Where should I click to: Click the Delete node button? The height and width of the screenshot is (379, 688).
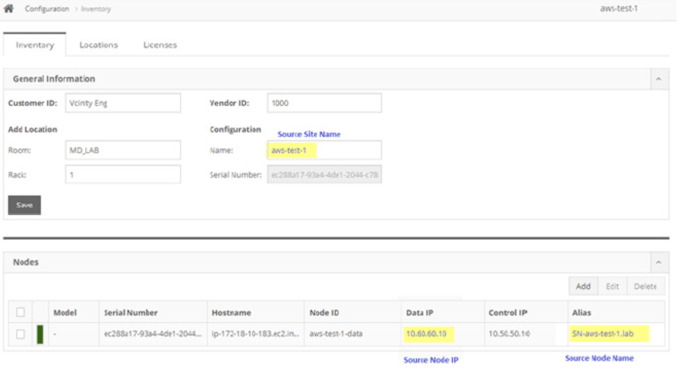coord(645,286)
